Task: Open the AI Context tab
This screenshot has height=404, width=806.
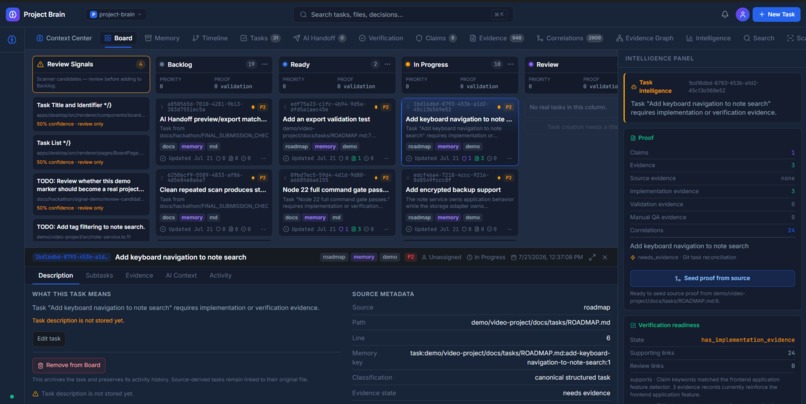Action: [181, 276]
